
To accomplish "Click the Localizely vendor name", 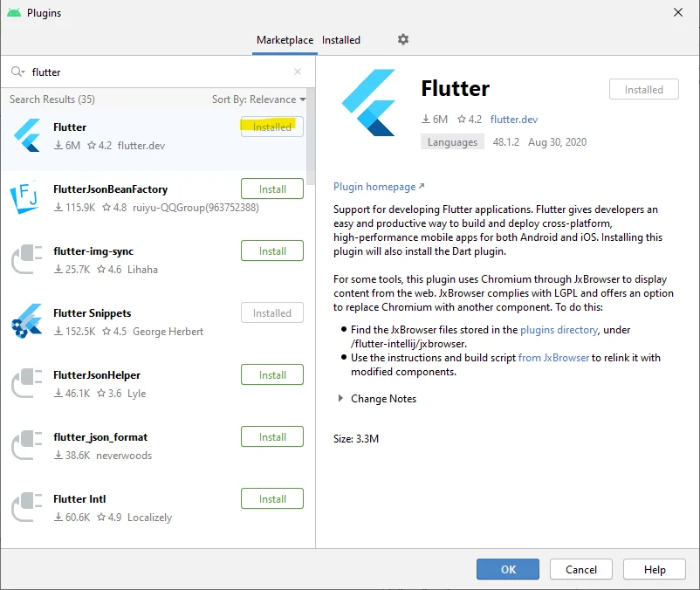I will point(149,518).
